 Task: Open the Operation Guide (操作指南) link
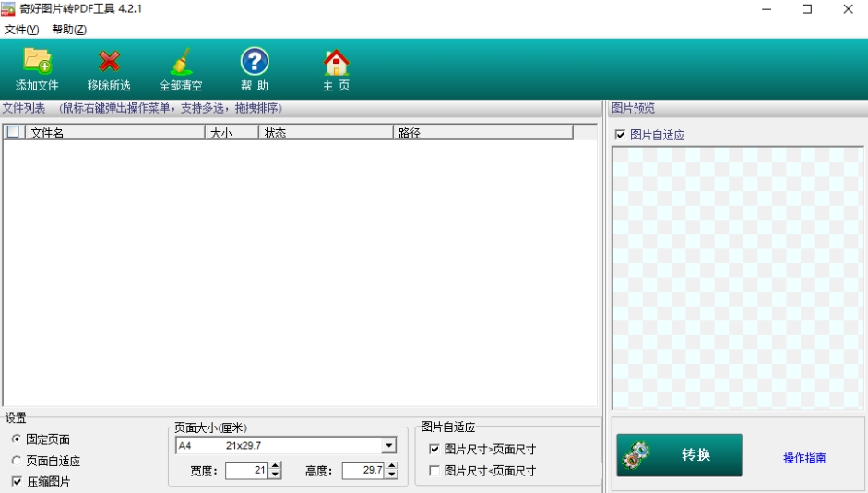(804, 458)
